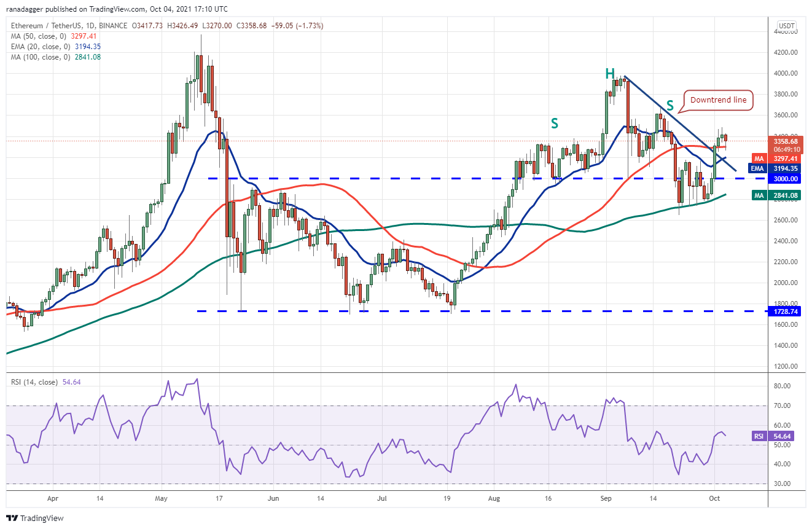Click the red MA 3297.41 price tag
The image size is (812, 529).
(776, 158)
